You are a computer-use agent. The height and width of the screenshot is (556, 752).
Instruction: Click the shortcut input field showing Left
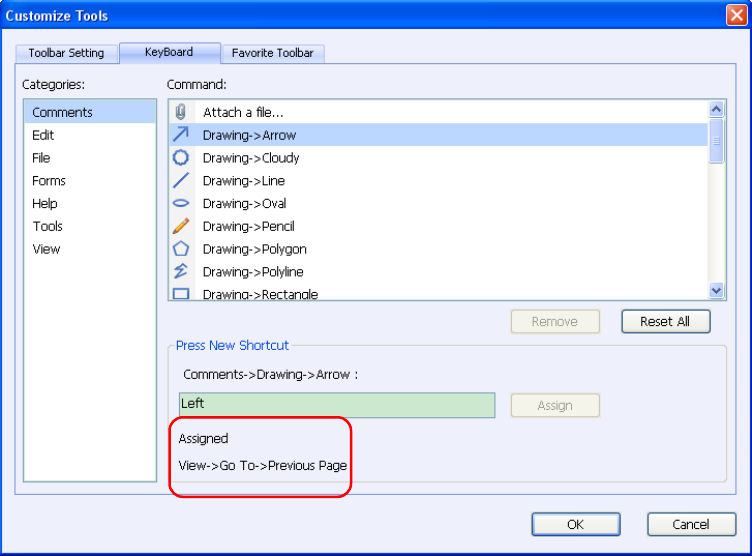click(x=337, y=405)
